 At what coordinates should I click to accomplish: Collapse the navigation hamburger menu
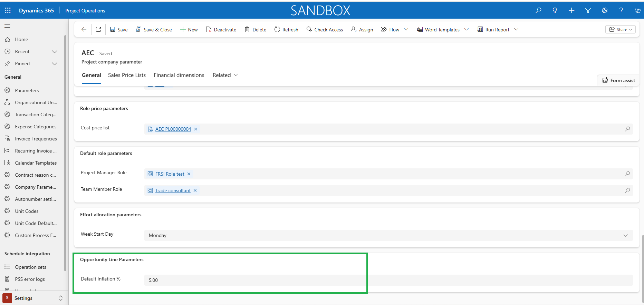tap(7, 26)
